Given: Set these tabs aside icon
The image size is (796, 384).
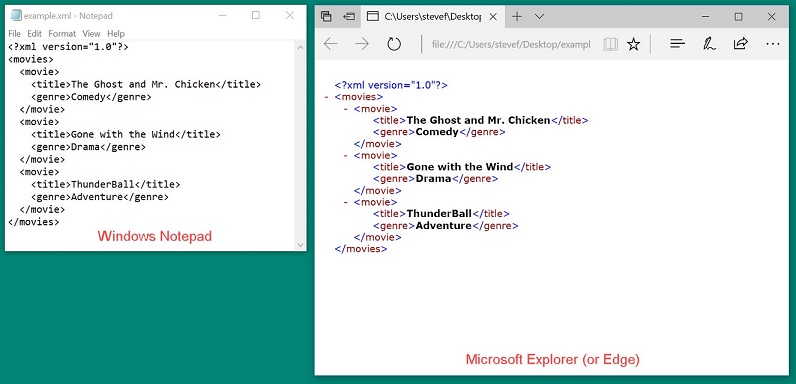Looking at the screenshot, I should coord(349,17).
